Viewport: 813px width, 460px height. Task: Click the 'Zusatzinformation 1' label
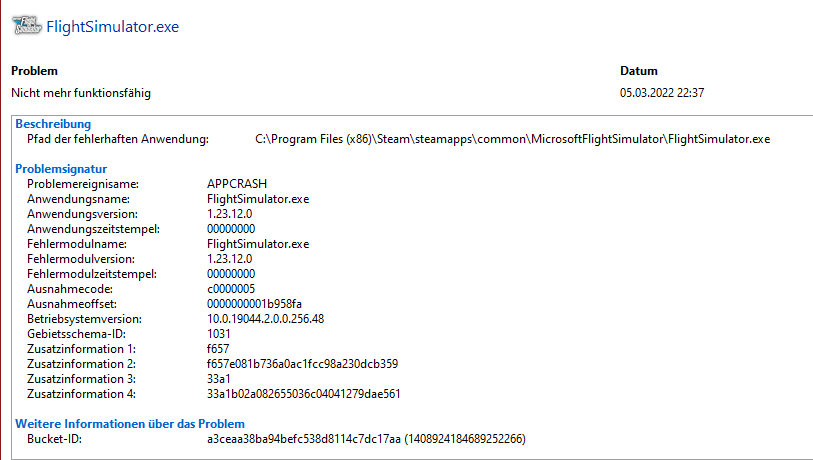pos(81,350)
